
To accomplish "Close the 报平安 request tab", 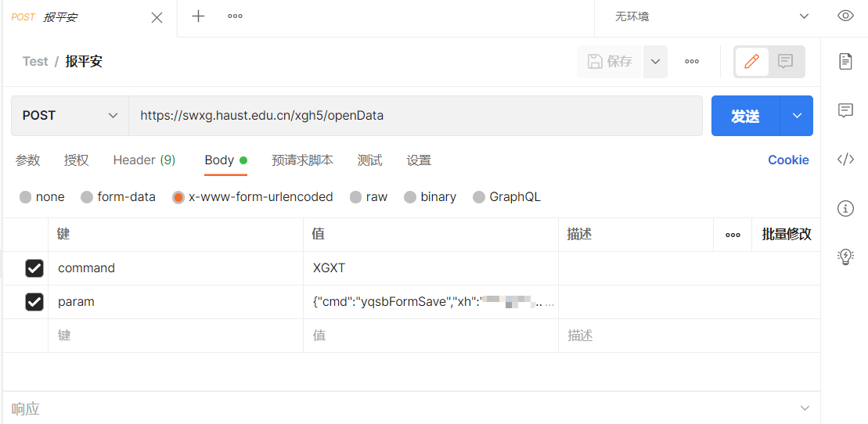I will (x=157, y=18).
